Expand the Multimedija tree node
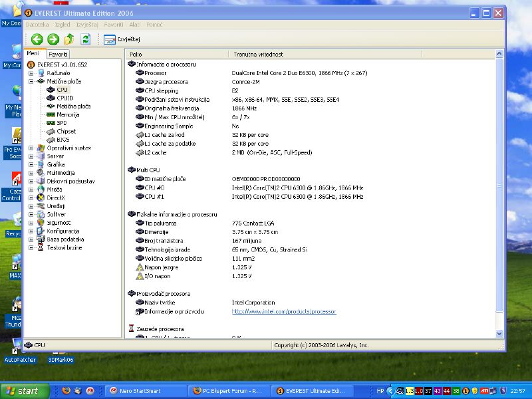 tap(31, 173)
